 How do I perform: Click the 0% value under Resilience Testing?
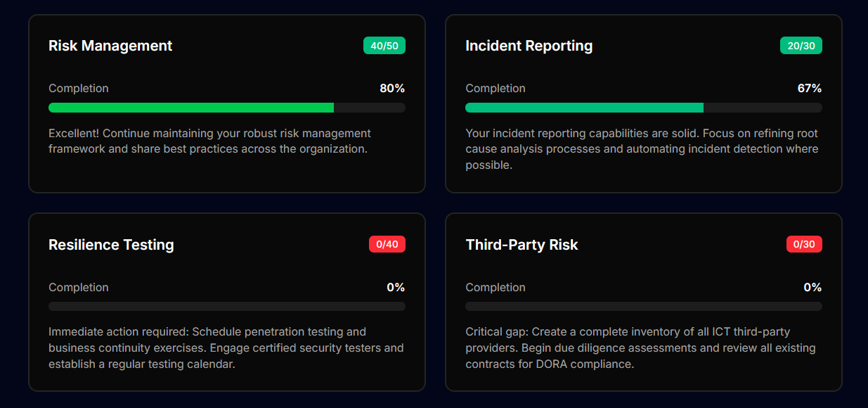(396, 288)
